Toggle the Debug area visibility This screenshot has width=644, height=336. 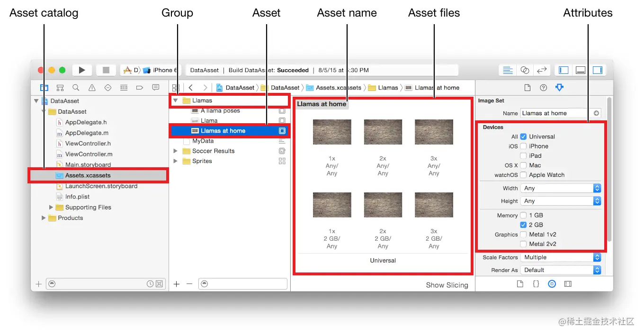tap(581, 70)
